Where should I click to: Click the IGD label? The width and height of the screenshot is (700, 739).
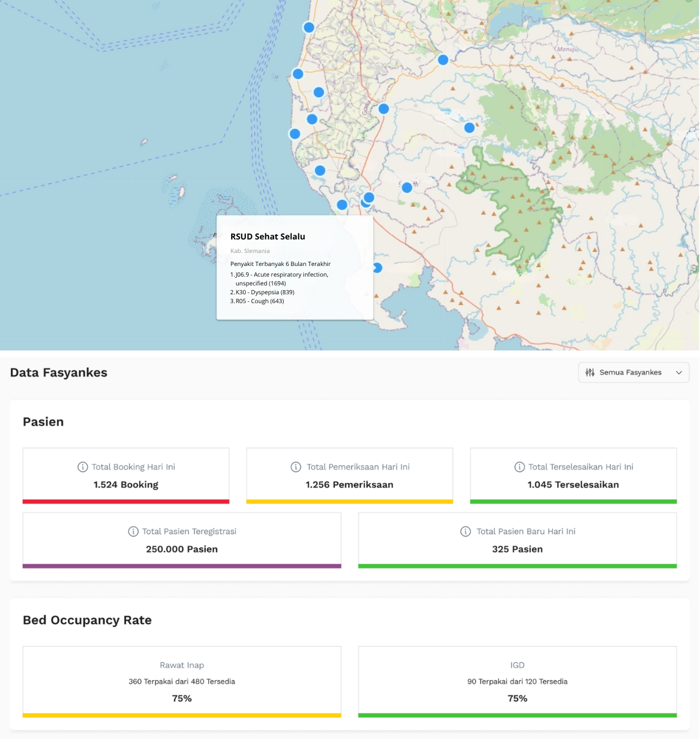(x=518, y=665)
